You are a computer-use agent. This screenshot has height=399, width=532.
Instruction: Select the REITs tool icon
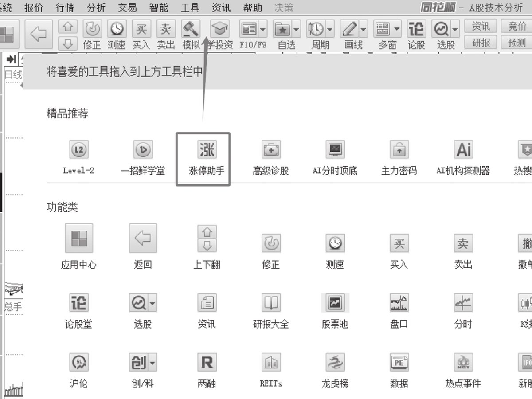(271, 362)
